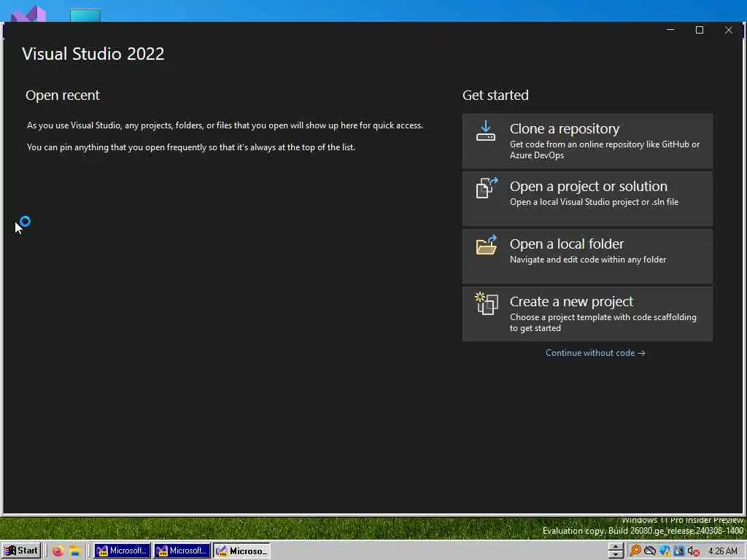Click the Clone a repository download icon
Screen dimensions: 747x560
[485, 131]
